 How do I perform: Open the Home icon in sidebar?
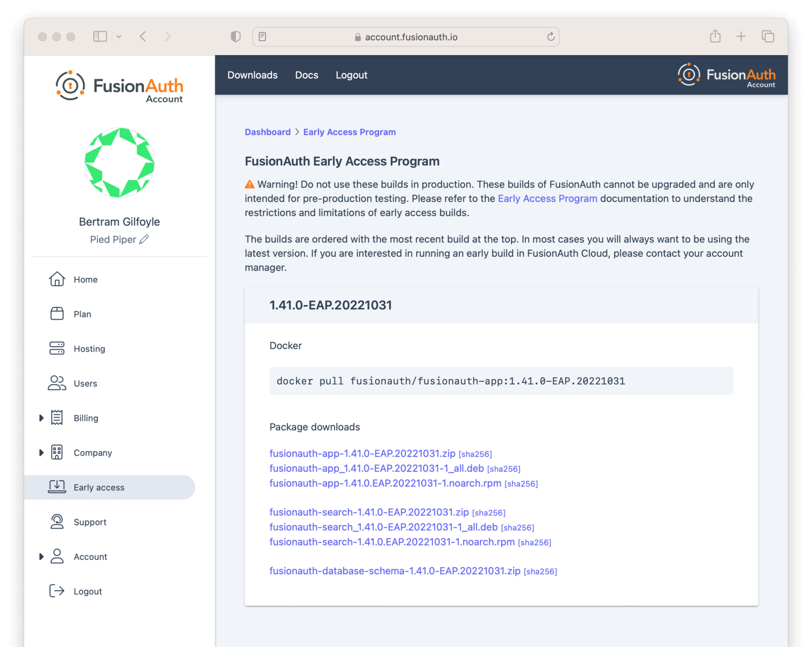pos(57,279)
